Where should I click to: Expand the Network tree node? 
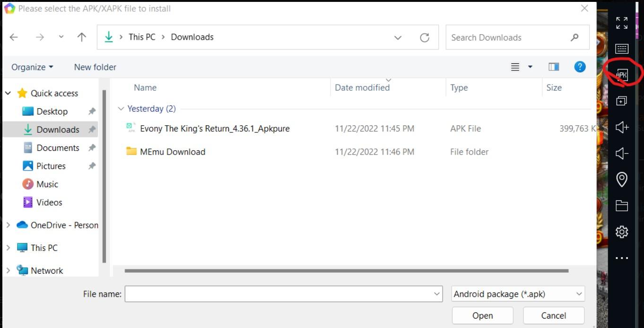coord(8,270)
